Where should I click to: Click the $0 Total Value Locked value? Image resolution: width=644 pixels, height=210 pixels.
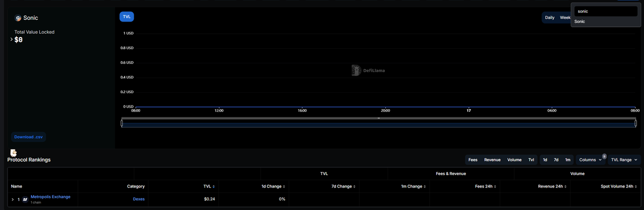[x=19, y=40]
